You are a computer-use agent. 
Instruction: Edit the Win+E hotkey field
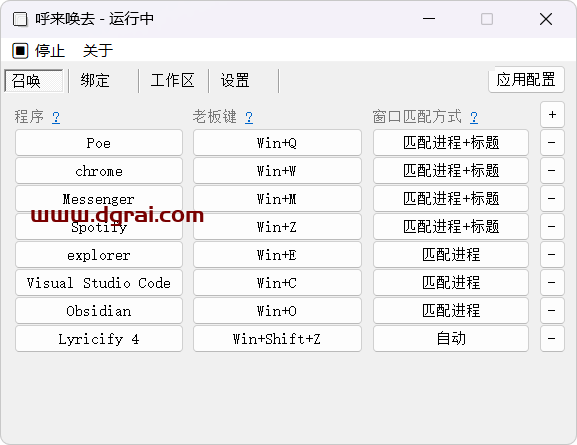point(277,255)
